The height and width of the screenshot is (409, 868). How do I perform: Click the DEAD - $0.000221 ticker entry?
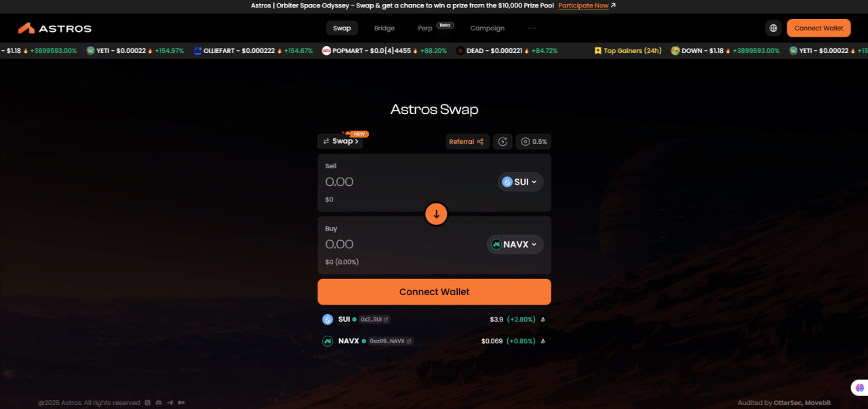(507, 51)
